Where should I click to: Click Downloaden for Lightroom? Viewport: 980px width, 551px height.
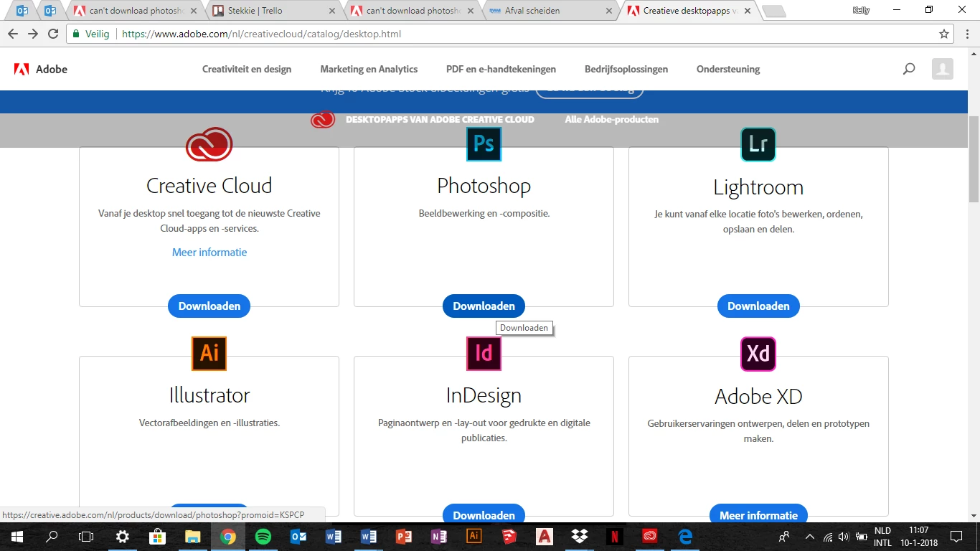tap(758, 306)
